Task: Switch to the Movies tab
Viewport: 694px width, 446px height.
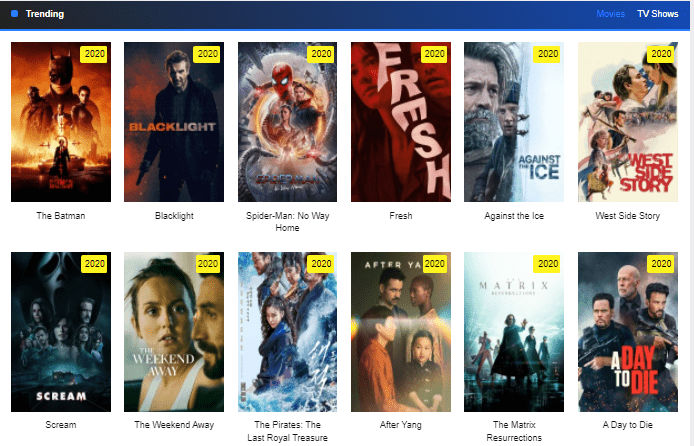Action: coord(610,14)
